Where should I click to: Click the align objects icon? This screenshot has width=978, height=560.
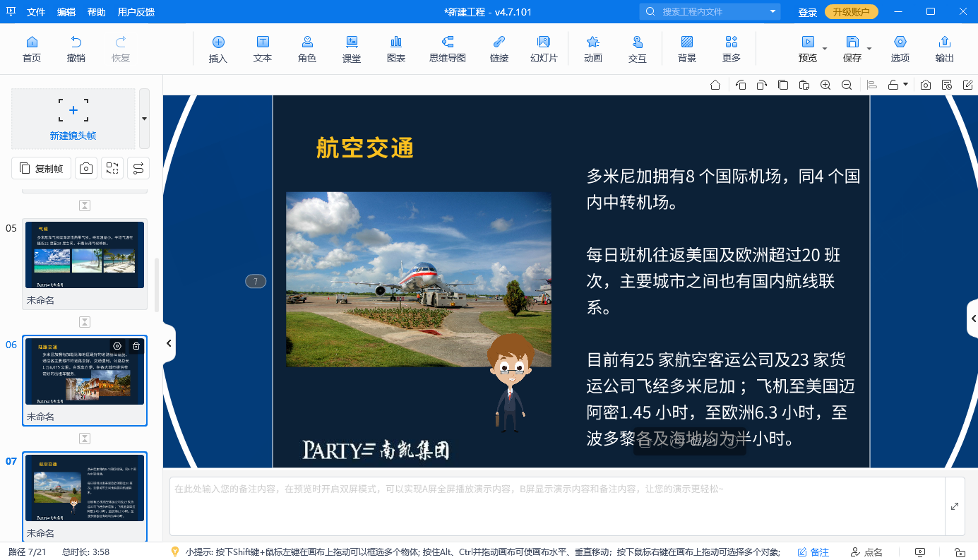point(872,85)
